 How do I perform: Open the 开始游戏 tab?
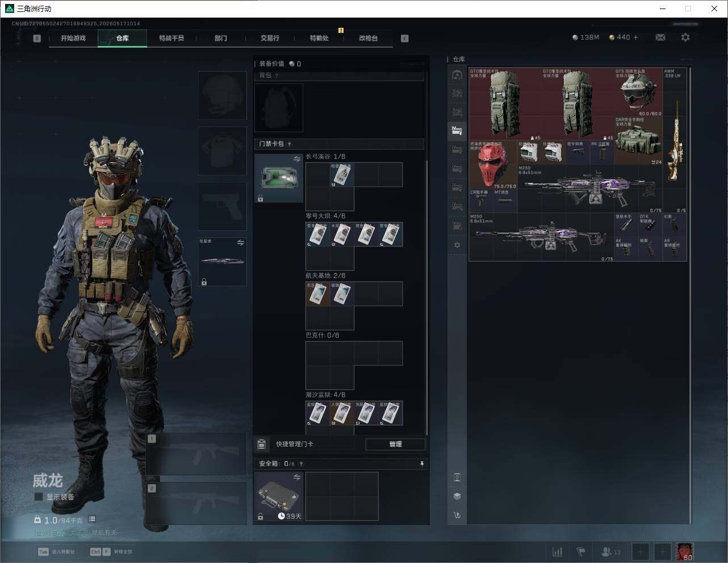pyautogui.click(x=73, y=38)
